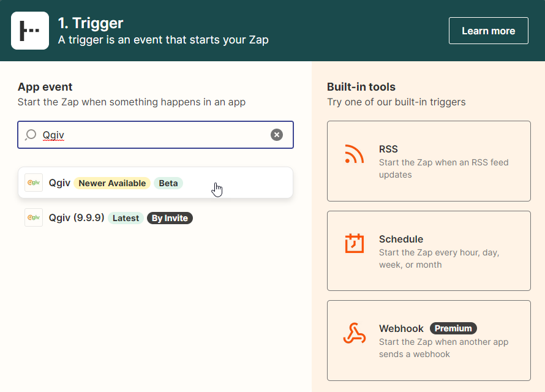Clear the search field with the X icon

(x=277, y=135)
